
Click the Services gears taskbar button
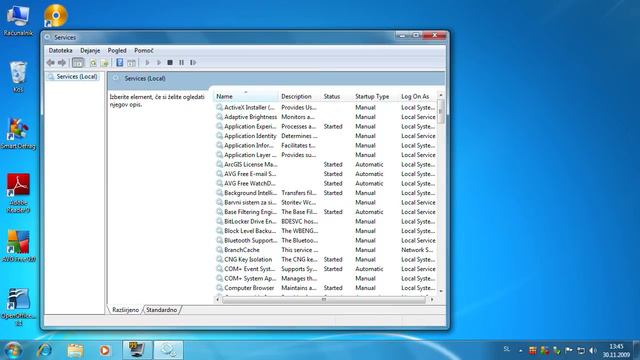point(168,350)
